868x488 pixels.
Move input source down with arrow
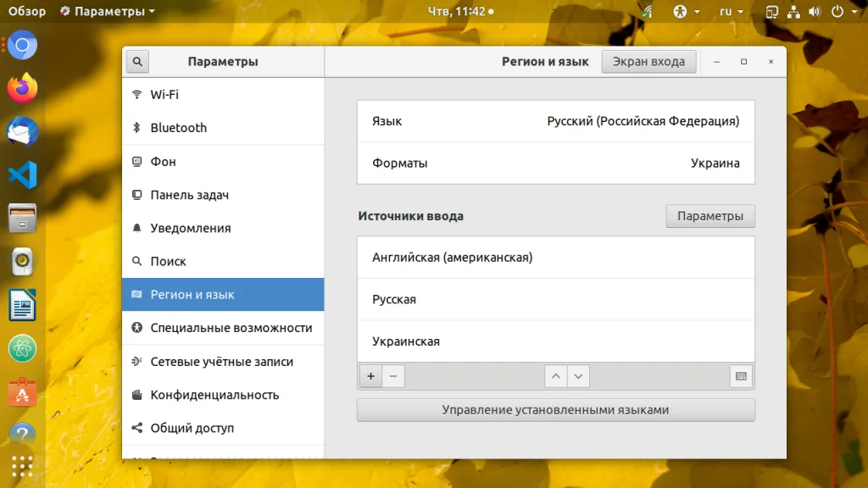click(x=578, y=376)
